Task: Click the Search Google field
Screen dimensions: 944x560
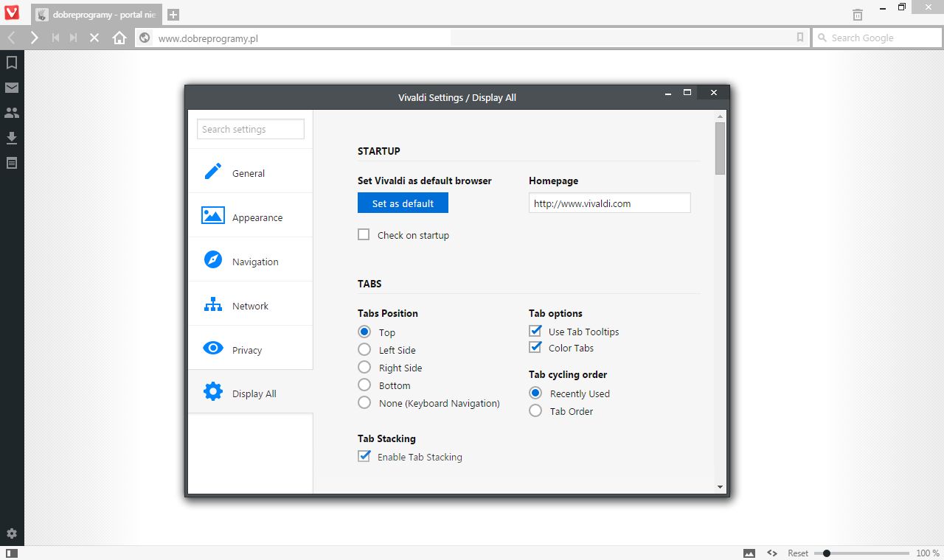Action: 877,38
